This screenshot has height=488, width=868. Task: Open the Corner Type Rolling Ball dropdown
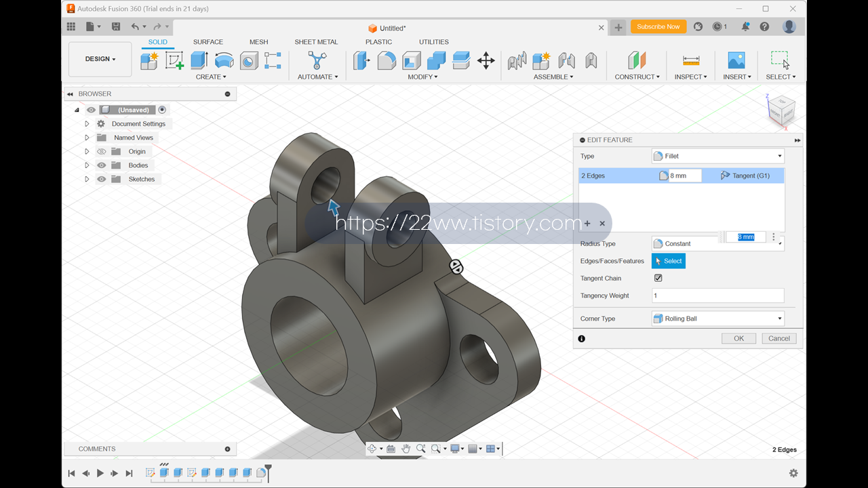[717, 319]
